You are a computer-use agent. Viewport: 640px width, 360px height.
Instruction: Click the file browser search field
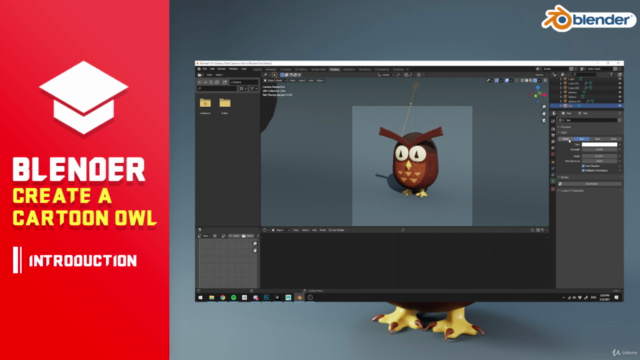[x=217, y=89]
